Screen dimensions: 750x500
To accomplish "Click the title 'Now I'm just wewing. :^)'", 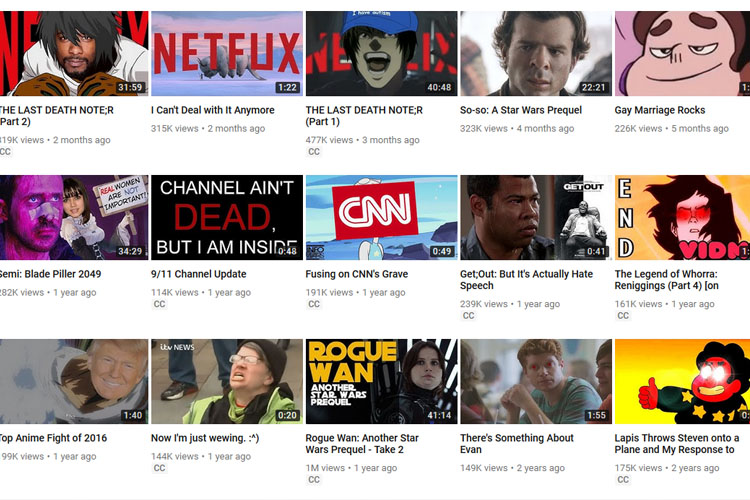I will pyautogui.click(x=205, y=438).
